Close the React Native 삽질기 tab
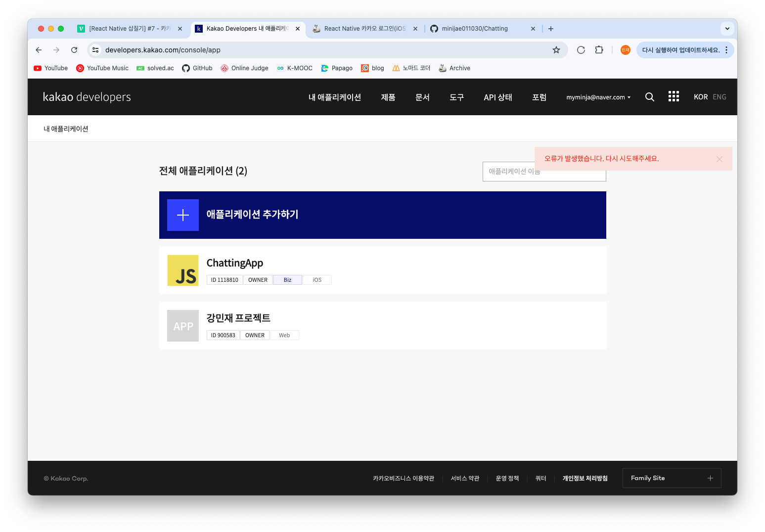The height and width of the screenshot is (532, 765). point(180,29)
